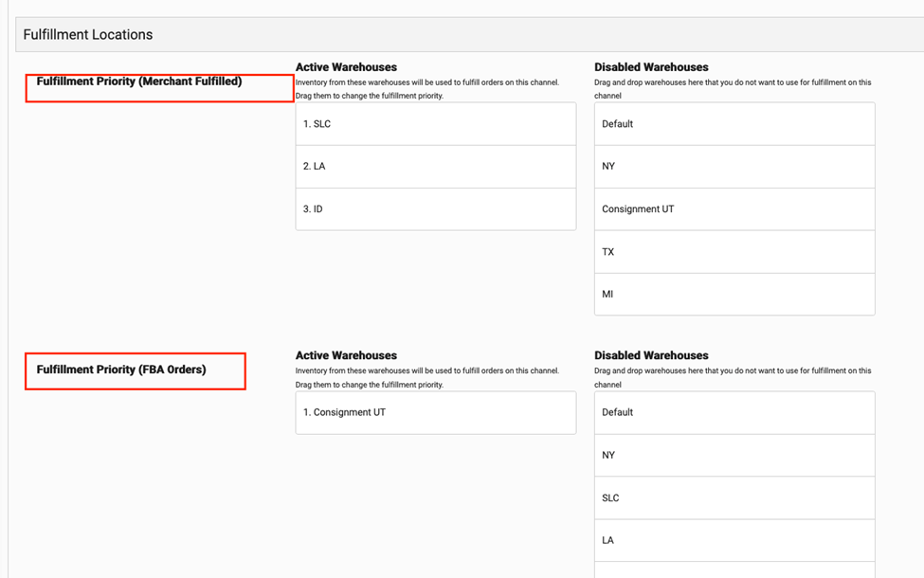Viewport: 924px width, 578px height.
Task: Select SLC in FBA Disabled Warehouses
Action: 734,497
